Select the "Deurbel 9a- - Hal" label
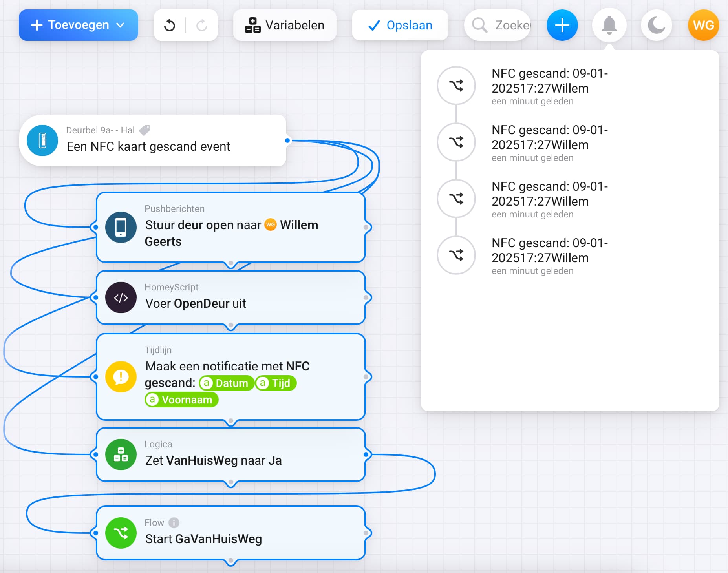The image size is (728, 573). tap(100, 130)
